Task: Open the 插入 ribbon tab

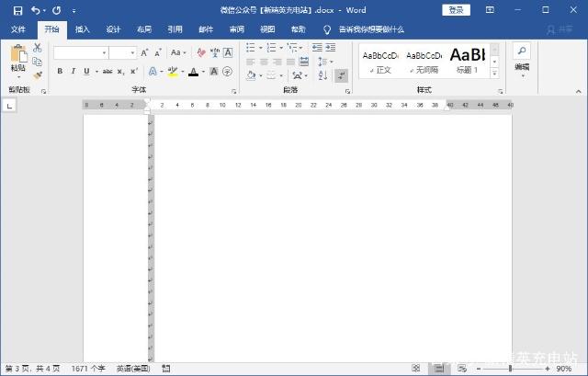Action: tap(82, 29)
